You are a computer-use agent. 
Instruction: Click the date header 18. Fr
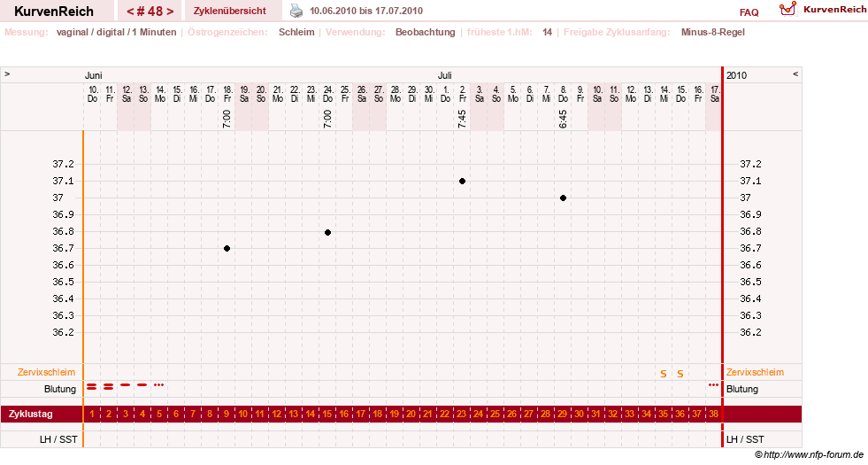coord(227,94)
